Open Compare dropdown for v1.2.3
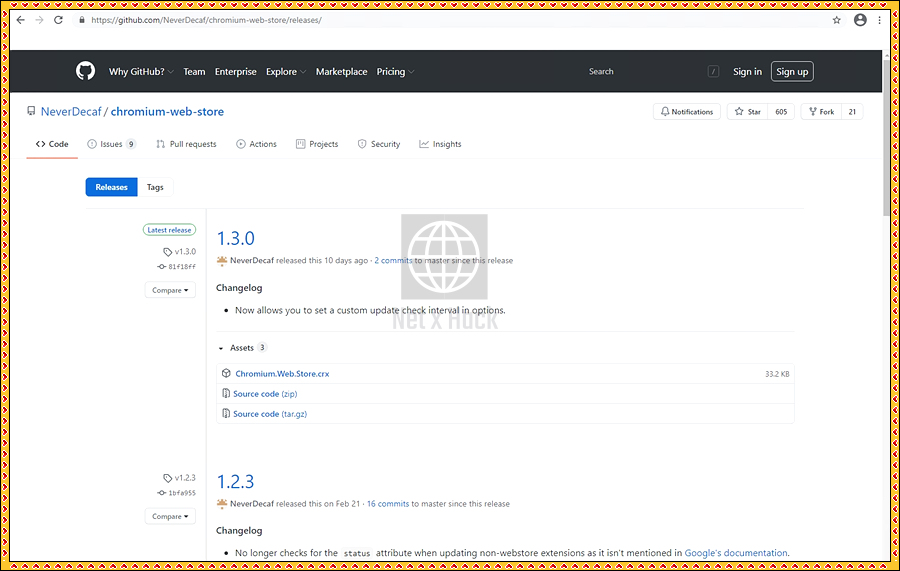The width and height of the screenshot is (900, 571). point(170,516)
